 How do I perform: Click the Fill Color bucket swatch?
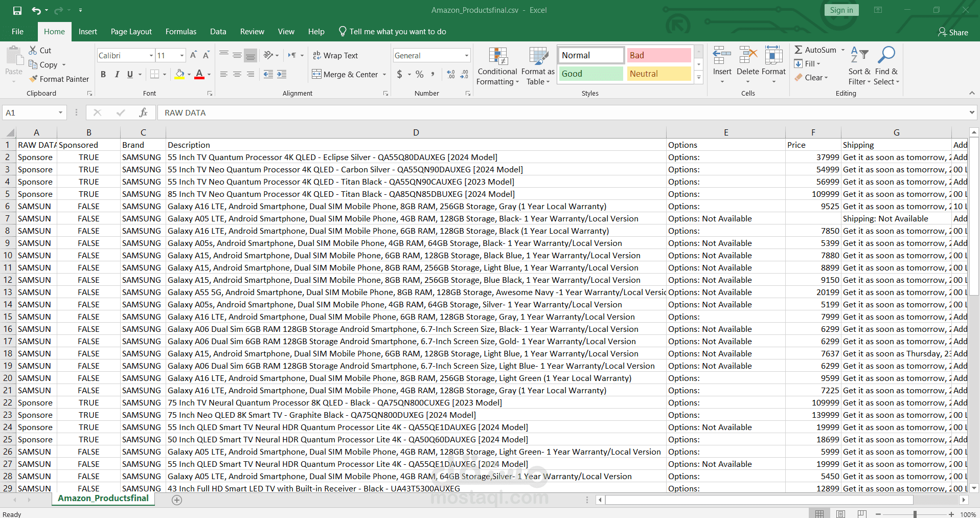pyautogui.click(x=179, y=74)
